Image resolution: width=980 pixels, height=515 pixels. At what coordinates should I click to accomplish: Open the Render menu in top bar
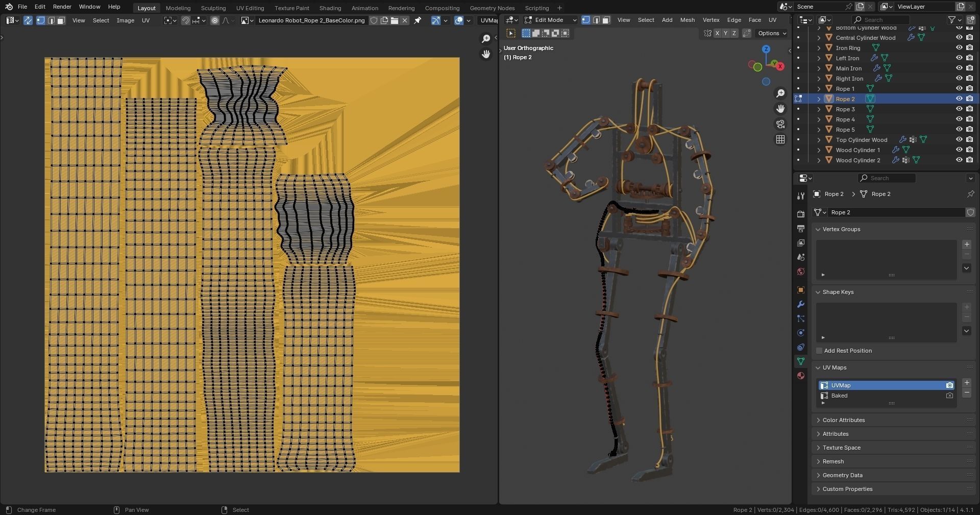(x=62, y=7)
